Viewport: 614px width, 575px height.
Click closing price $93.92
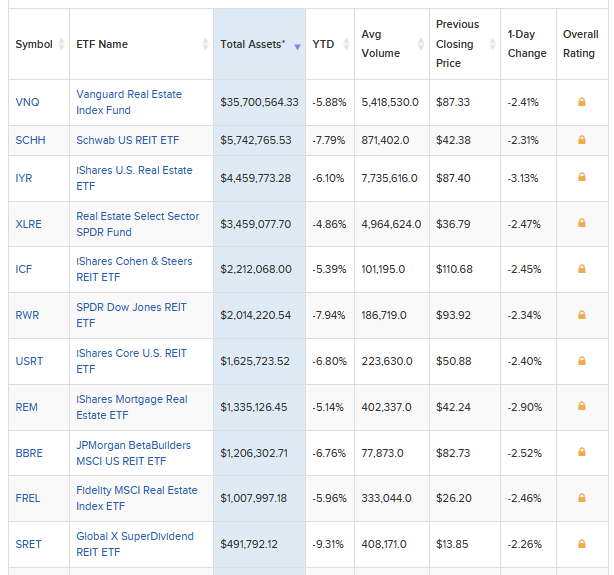tap(453, 315)
